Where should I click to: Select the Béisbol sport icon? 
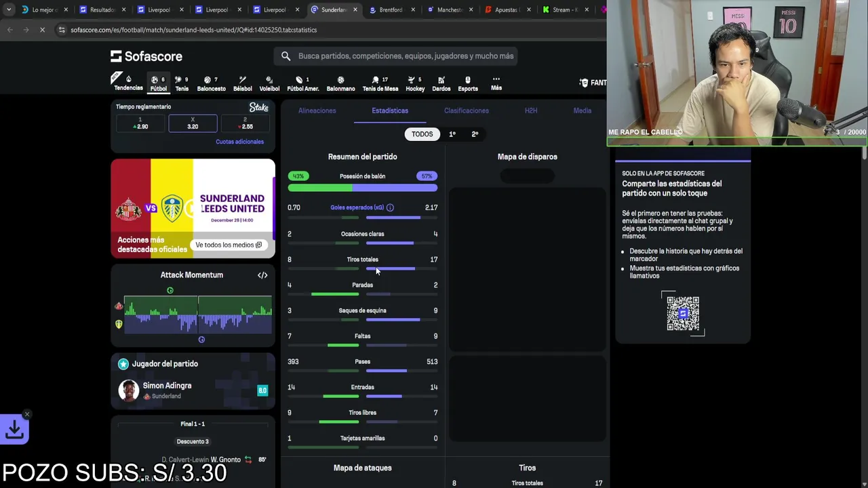pos(242,79)
